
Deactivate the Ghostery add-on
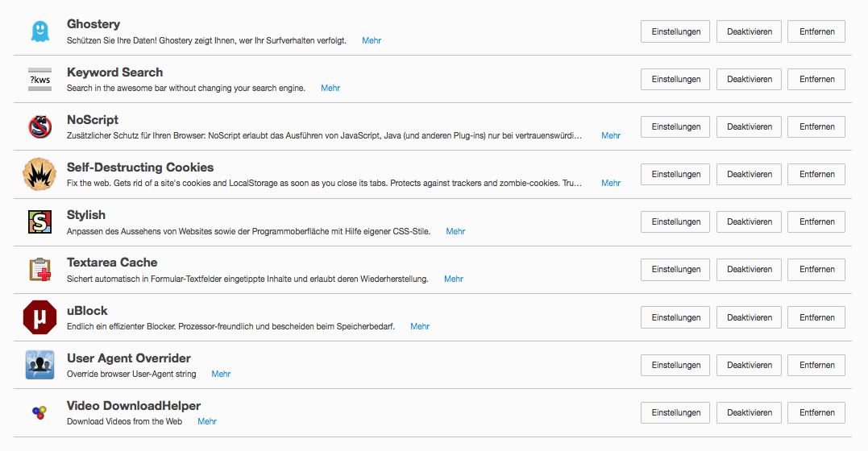click(749, 32)
